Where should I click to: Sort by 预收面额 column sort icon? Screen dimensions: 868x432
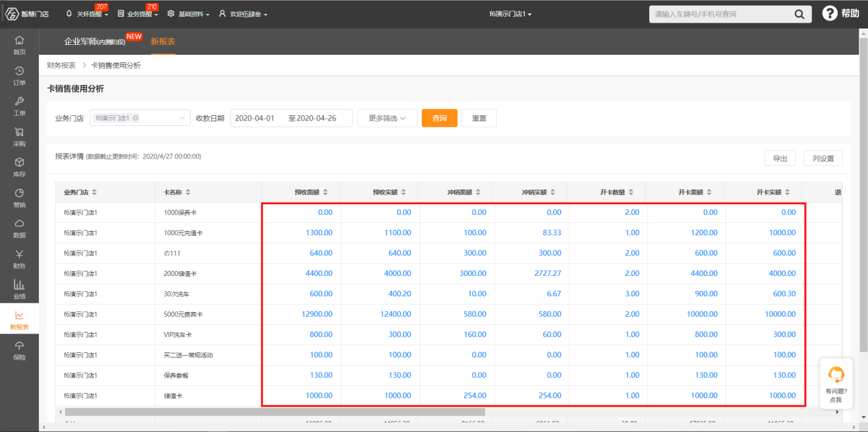coord(326,192)
